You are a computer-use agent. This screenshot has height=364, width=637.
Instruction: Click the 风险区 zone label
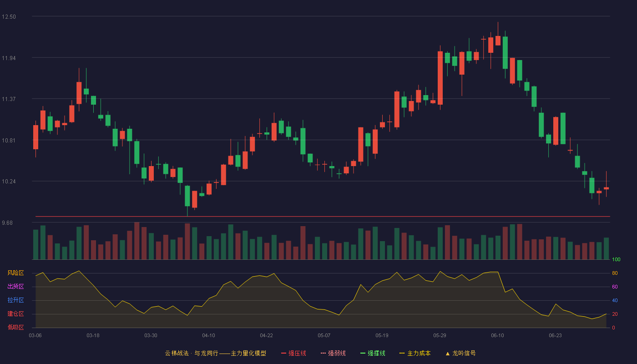[15, 273]
